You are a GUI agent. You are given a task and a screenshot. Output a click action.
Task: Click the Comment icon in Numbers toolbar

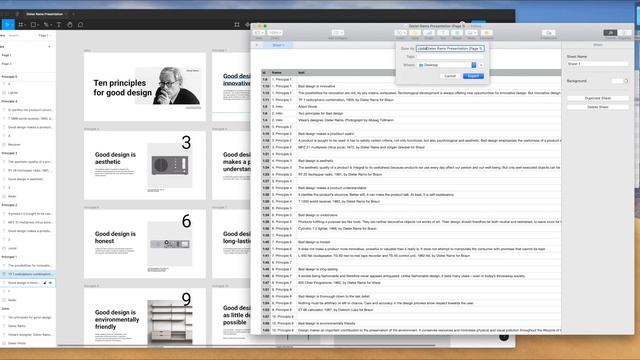click(486, 33)
